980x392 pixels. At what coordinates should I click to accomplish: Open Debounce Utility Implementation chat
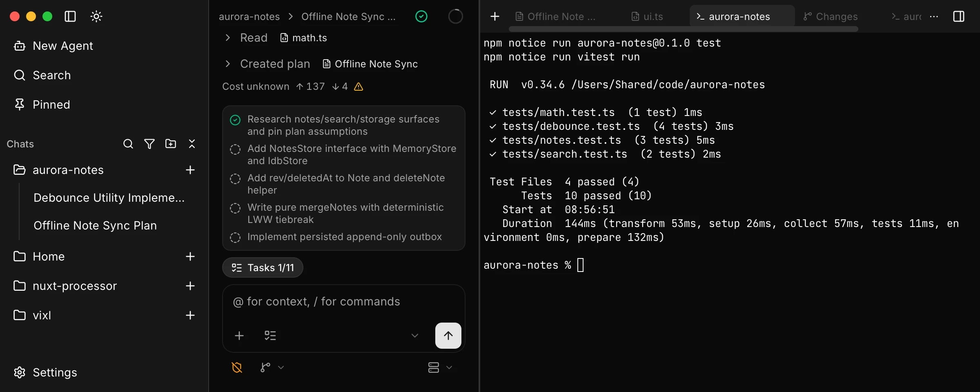109,198
